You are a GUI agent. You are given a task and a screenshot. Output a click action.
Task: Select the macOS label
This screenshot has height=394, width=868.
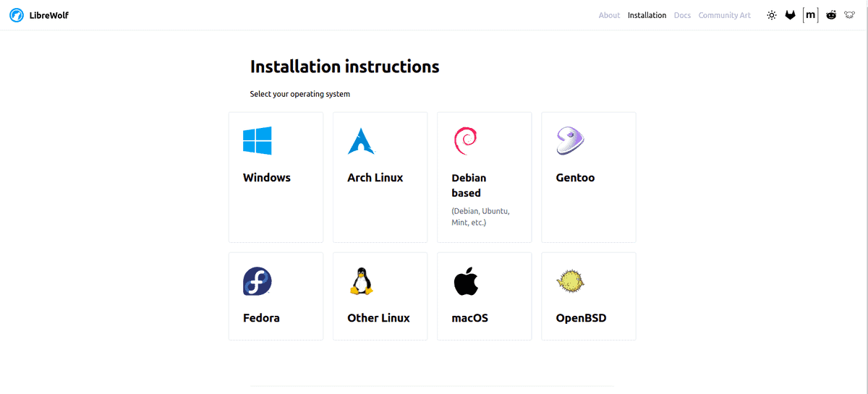point(469,318)
